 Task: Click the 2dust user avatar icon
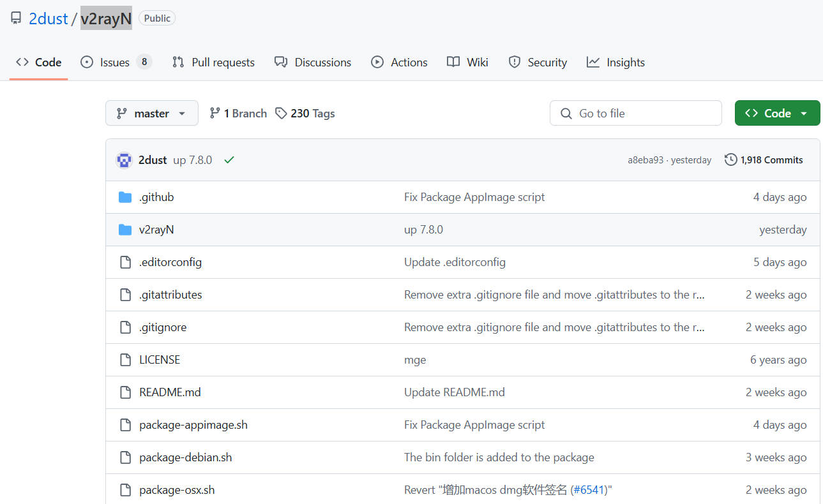pyautogui.click(x=124, y=160)
